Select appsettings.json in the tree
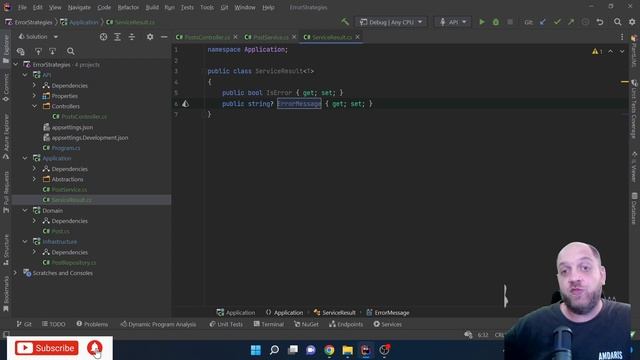The height and width of the screenshot is (360, 640). [72, 127]
